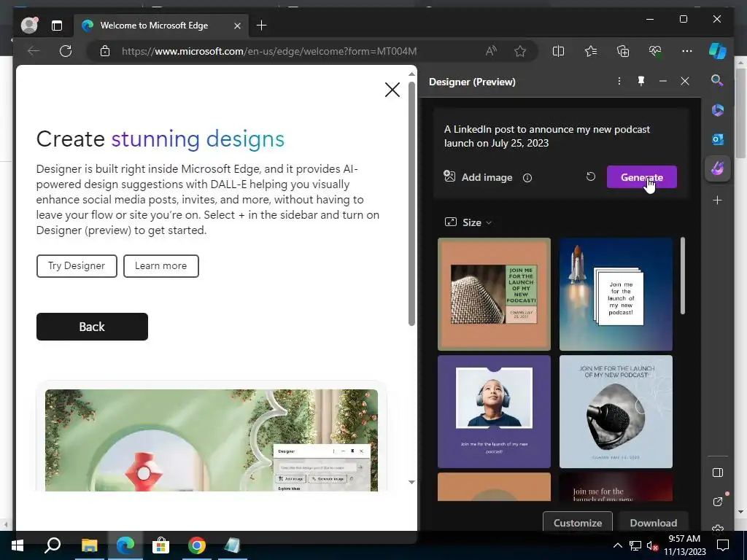Open taskbar Search icon
Viewport: 747px width, 560px height.
click(53, 545)
